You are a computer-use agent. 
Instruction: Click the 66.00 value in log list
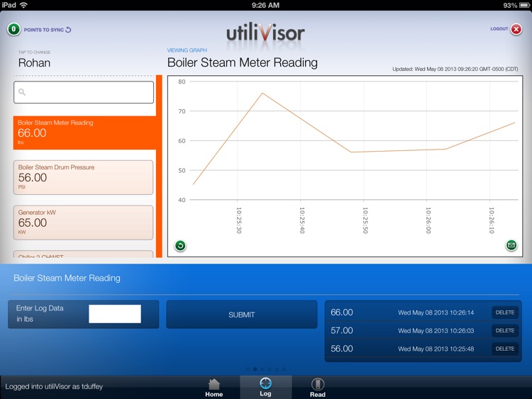342,313
